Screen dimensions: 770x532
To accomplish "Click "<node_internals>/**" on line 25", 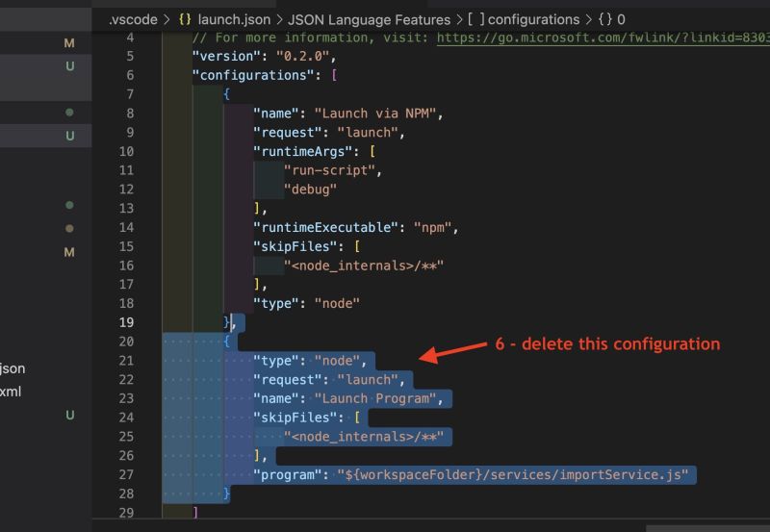I will (x=364, y=437).
